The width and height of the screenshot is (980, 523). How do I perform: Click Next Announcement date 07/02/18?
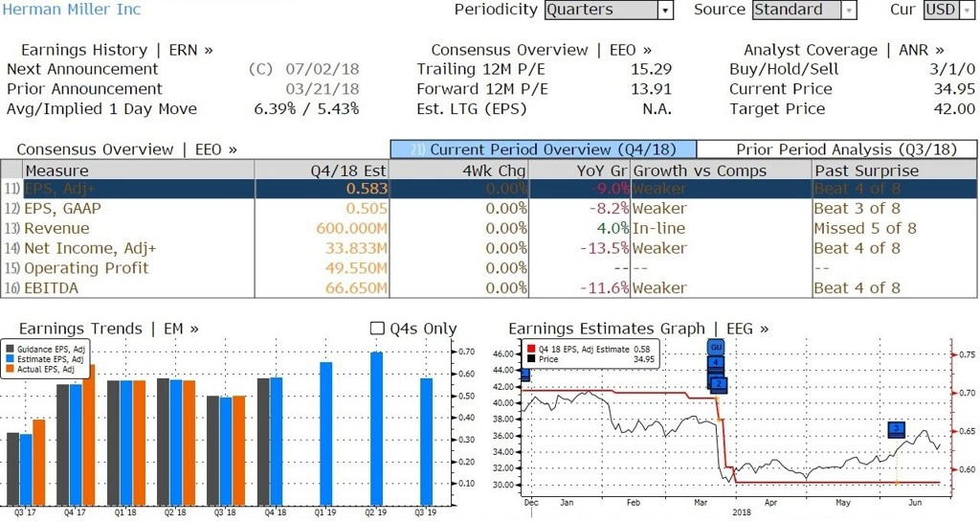(x=323, y=69)
